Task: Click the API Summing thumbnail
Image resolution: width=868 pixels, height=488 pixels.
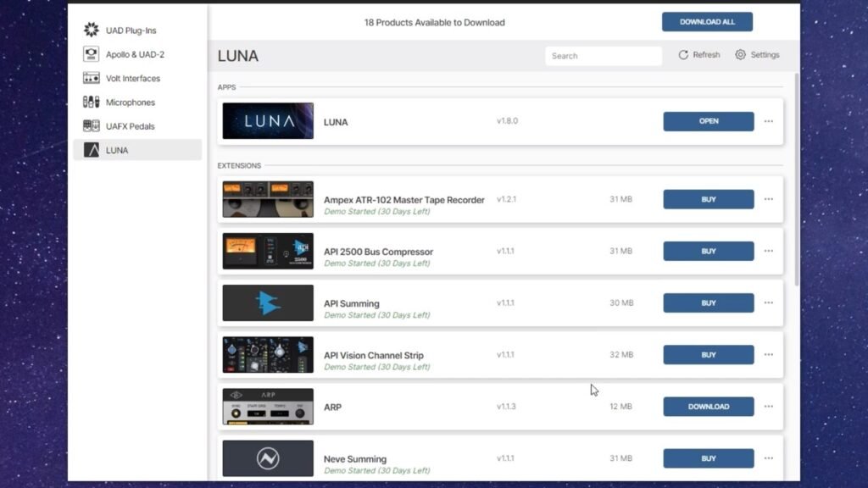Action: pyautogui.click(x=268, y=302)
